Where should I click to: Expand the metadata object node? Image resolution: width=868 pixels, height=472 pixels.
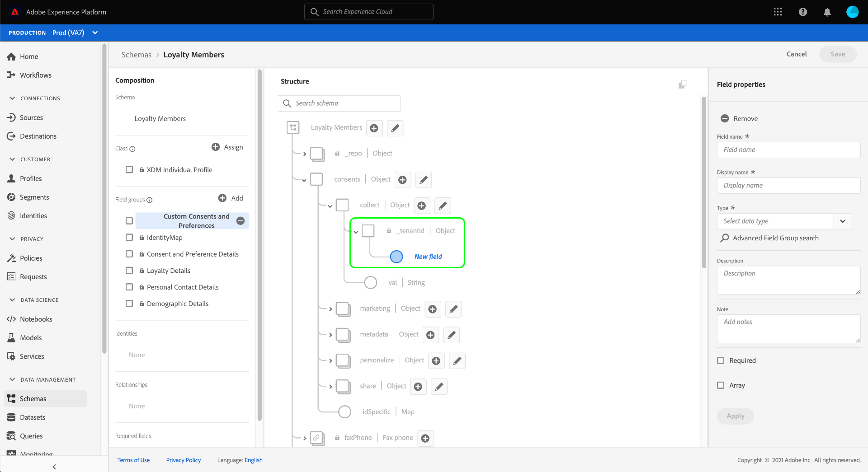coord(330,335)
